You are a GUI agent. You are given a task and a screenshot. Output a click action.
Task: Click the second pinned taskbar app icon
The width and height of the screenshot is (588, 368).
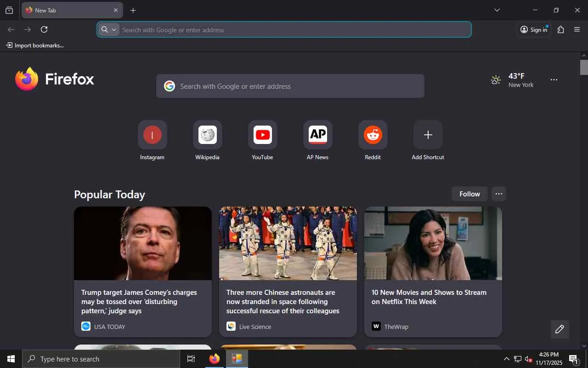[237, 359]
